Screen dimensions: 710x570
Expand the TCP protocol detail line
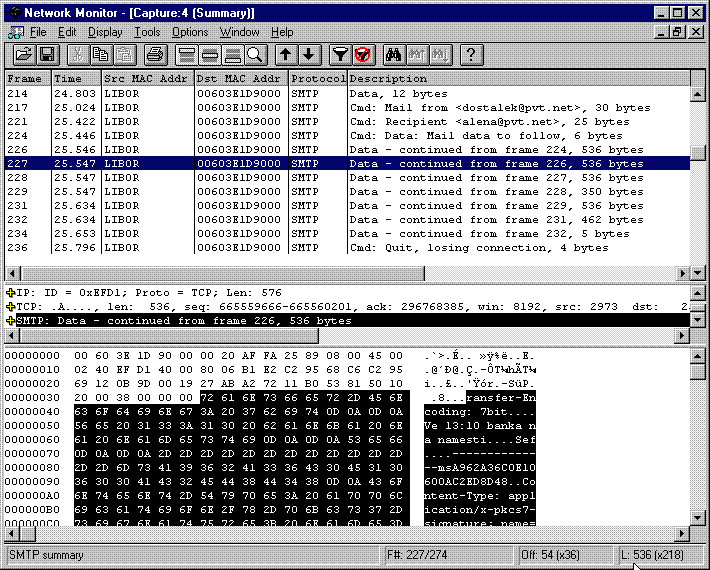(x=11, y=307)
